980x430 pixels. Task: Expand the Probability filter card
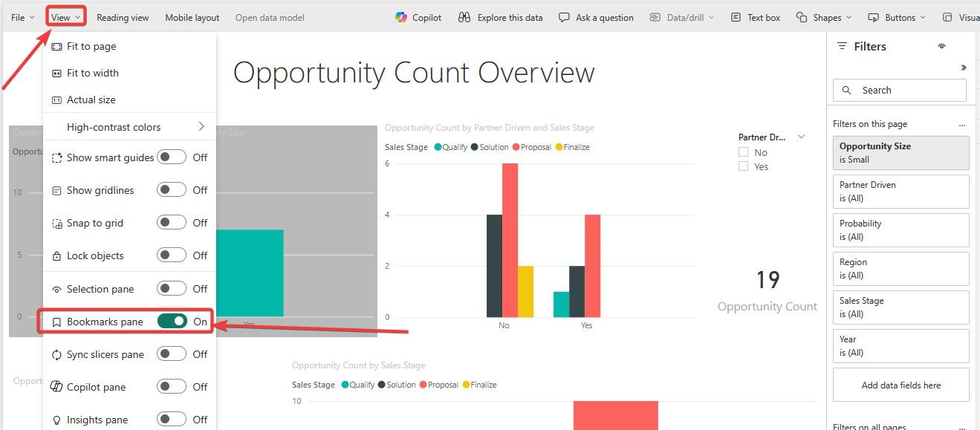901,229
